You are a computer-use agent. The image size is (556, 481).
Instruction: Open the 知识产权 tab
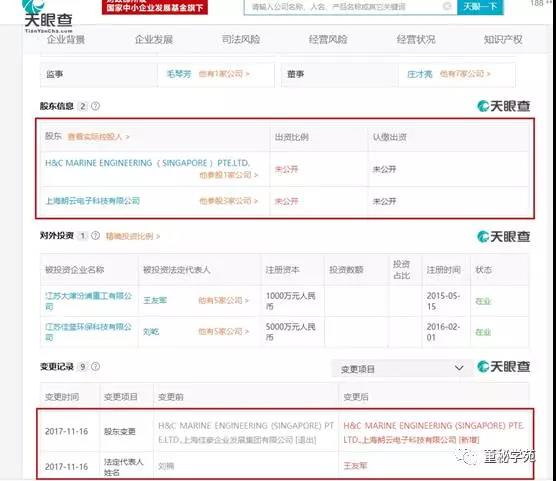[503, 39]
